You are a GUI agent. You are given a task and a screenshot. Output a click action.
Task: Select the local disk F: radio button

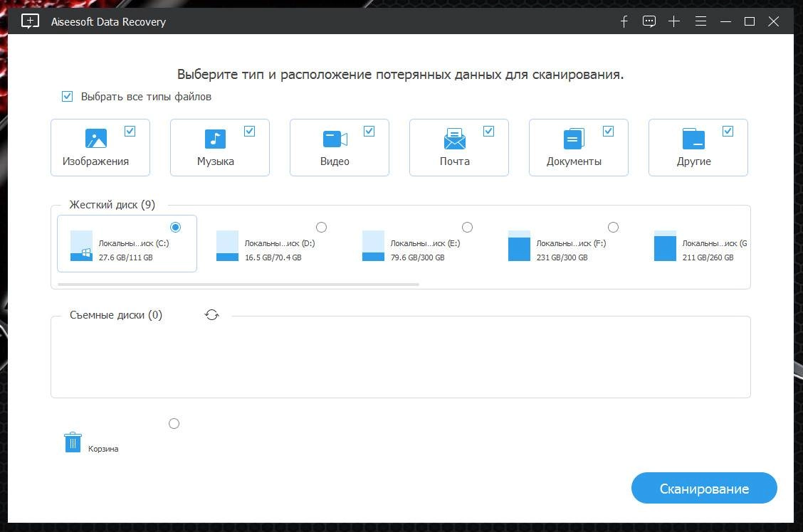pos(613,227)
